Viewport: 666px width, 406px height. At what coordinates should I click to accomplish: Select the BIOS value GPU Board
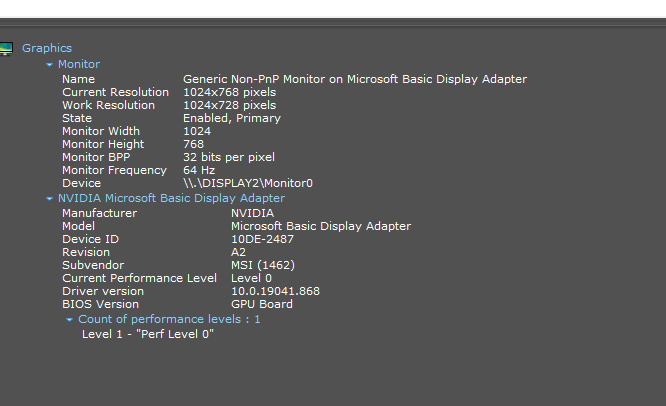[262, 304]
